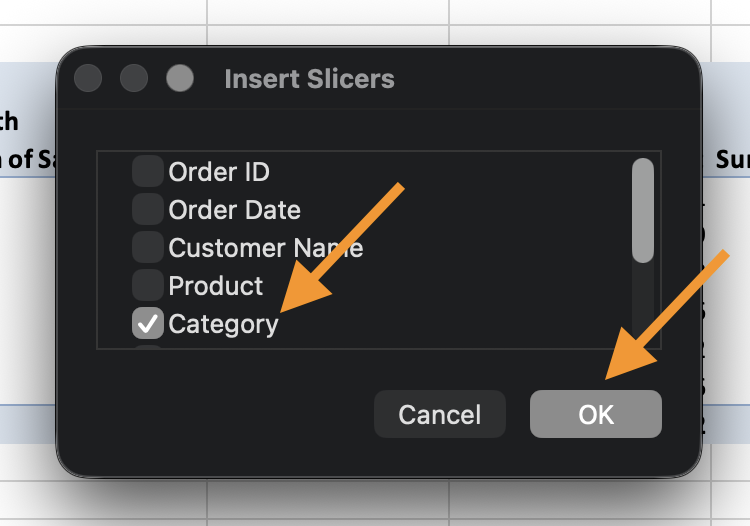Enable the Order Date checkbox

(x=148, y=210)
